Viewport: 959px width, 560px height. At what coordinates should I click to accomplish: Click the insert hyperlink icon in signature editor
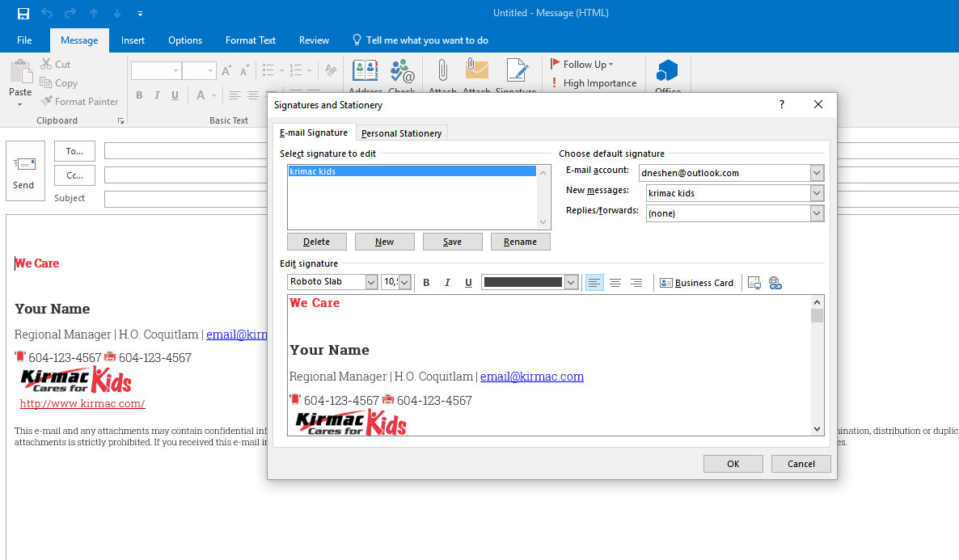(775, 283)
